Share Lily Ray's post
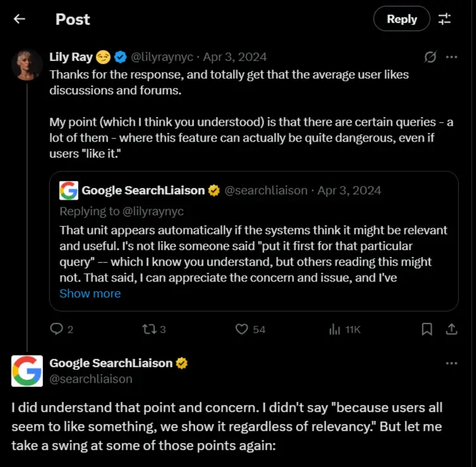This screenshot has width=476, height=467. tap(452, 329)
